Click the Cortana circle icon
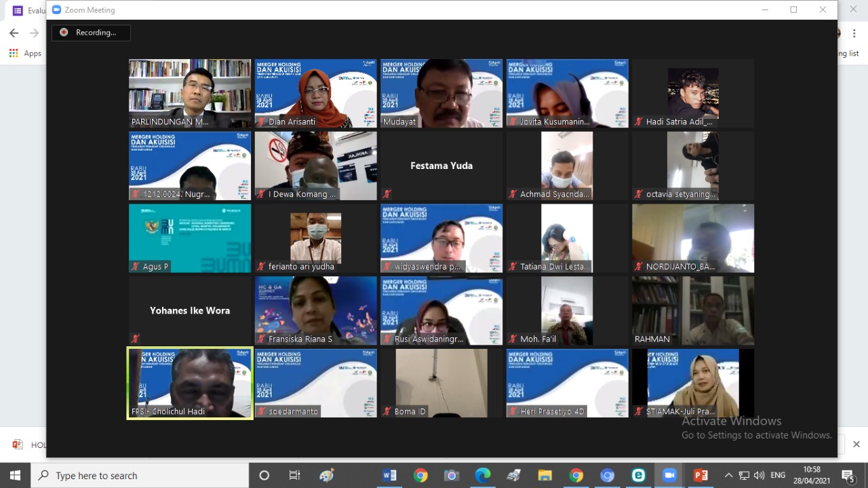Viewport: 868px width, 488px height. pyautogui.click(x=264, y=475)
